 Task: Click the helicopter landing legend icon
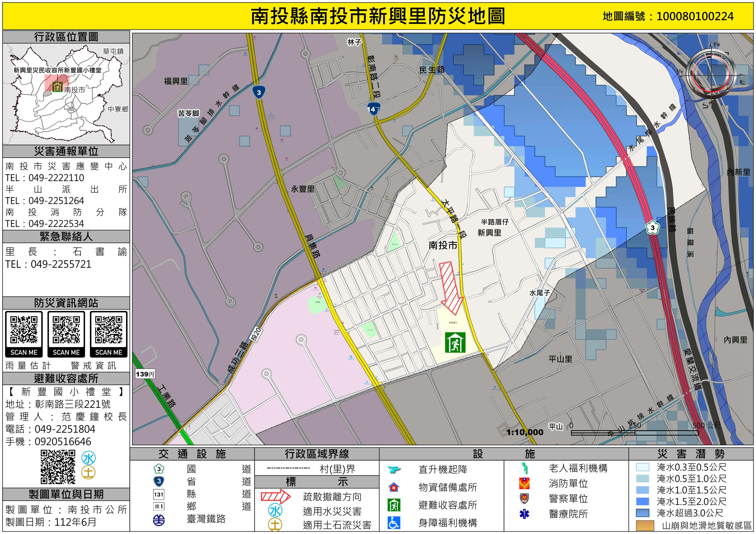pyautogui.click(x=394, y=469)
